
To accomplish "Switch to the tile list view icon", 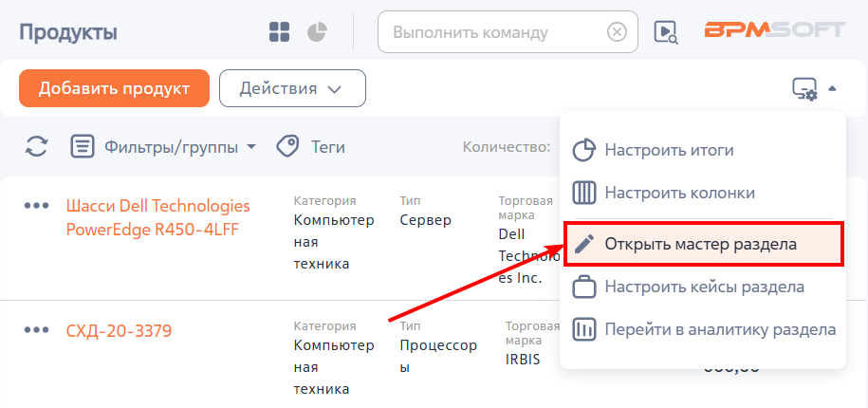I will pos(280,31).
